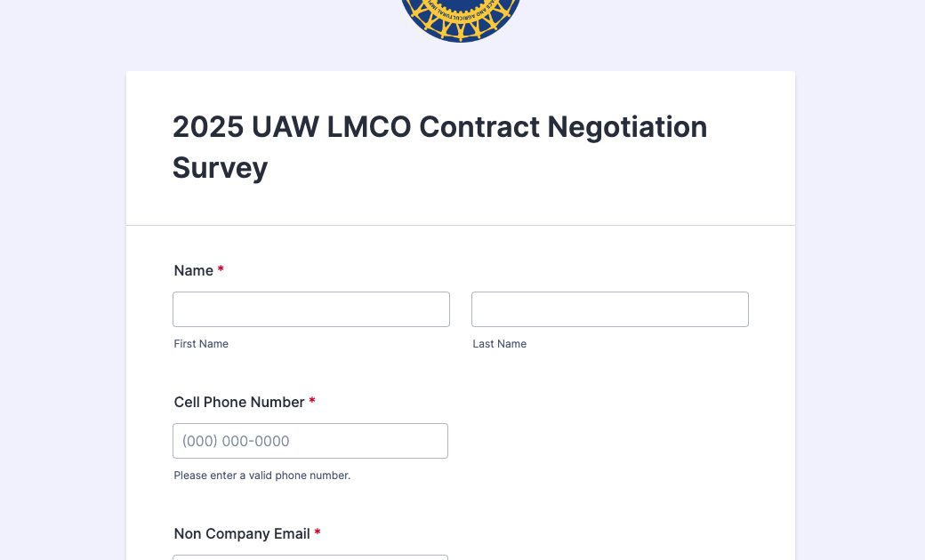This screenshot has height=560, width=925.
Task: Click the divider line under the survey title
Action: (461, 225)
